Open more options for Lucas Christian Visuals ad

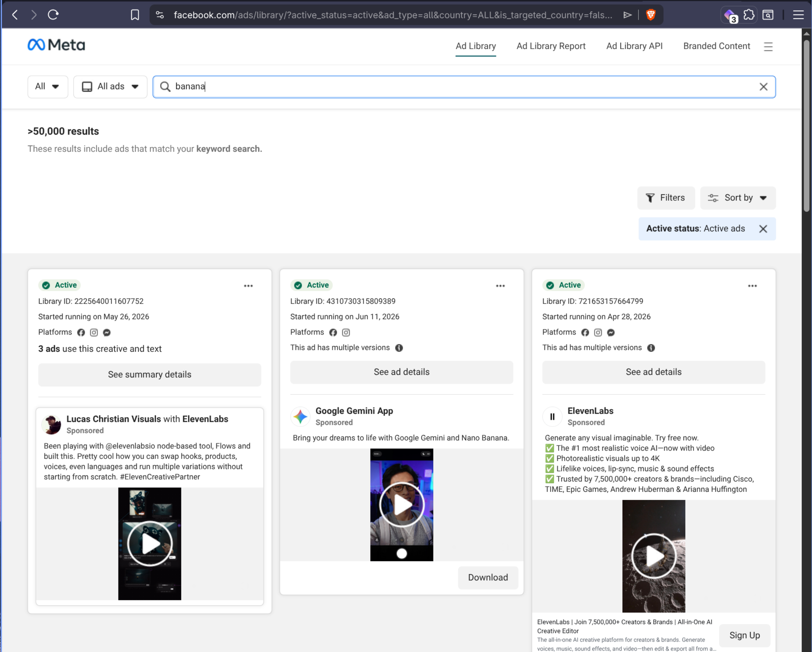coord(248,286)
